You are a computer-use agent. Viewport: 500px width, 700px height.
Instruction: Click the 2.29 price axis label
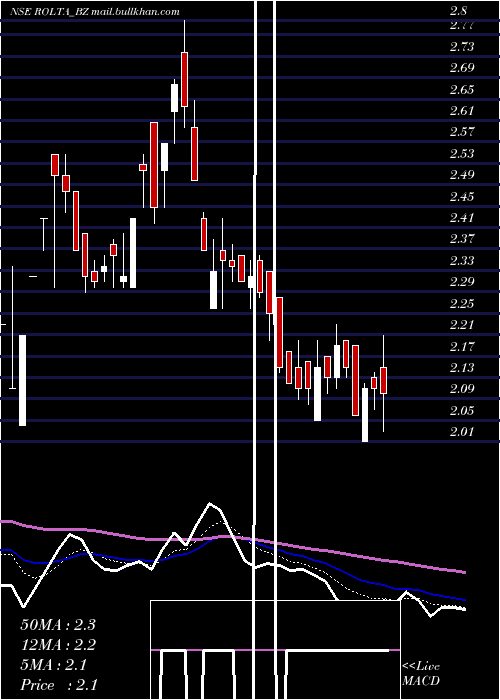click(462, 282)
